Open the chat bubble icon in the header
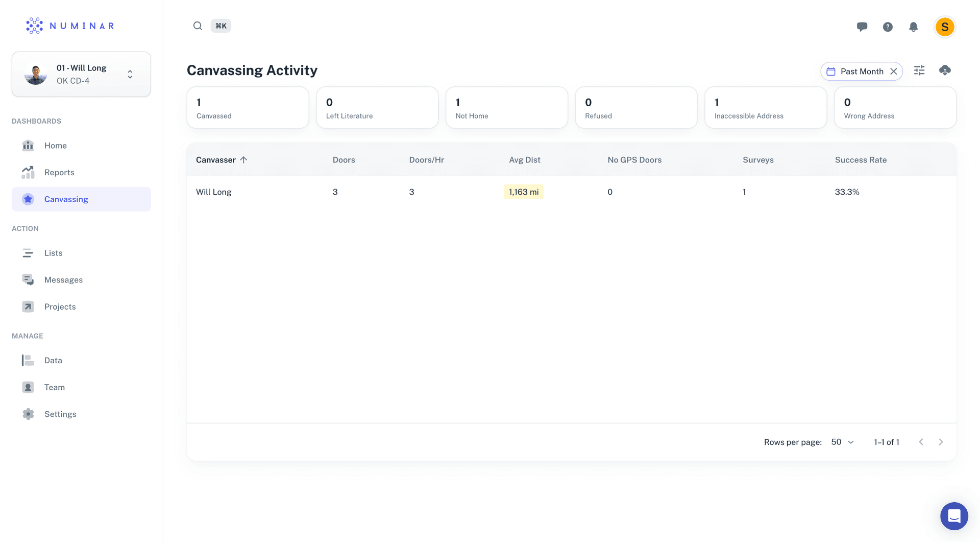Viewport: 980px width, 542px height. (x=862, y=27)
